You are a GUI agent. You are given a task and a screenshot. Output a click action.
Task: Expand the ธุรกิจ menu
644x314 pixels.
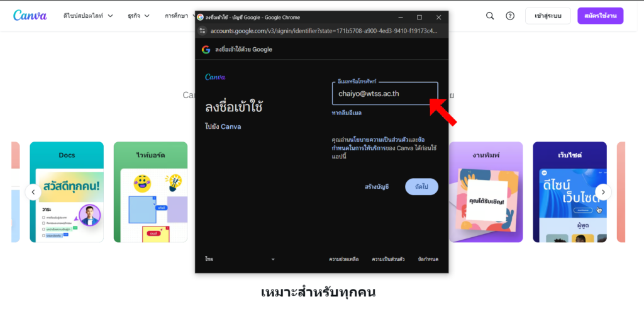pyautogui.click(x=138, y=16)
